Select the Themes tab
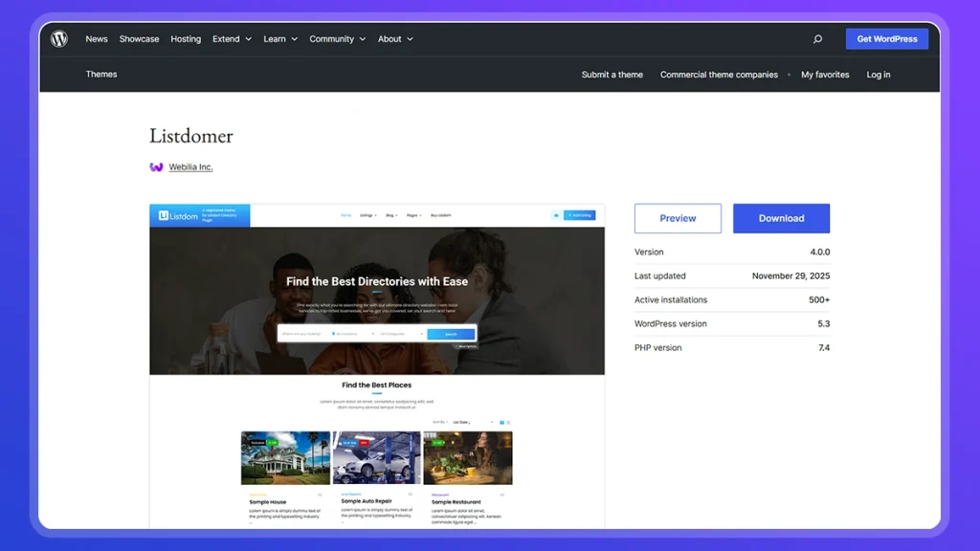The width and height of the screenshot is (980, 551). pyautogui.click(x=100, y=74)
